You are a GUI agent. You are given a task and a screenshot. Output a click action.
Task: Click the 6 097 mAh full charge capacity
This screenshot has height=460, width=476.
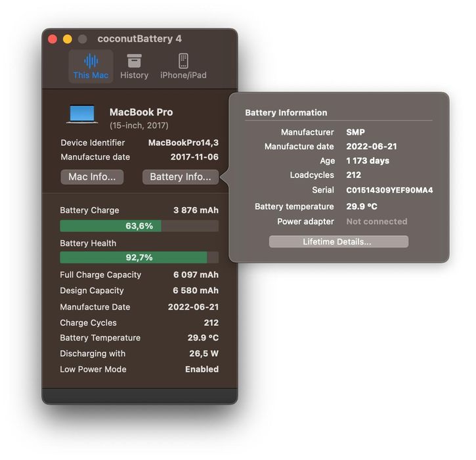tap(196, 275)
